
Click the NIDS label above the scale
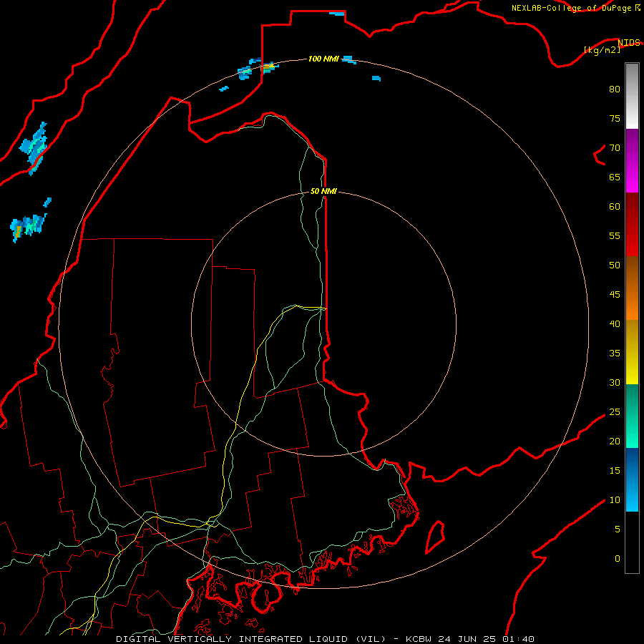[629, 42]
